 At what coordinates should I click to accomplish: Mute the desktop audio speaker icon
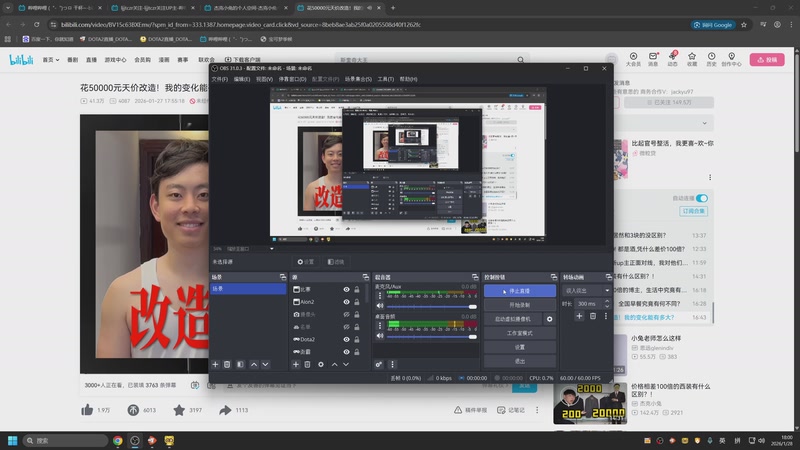(x=380, y=336)
